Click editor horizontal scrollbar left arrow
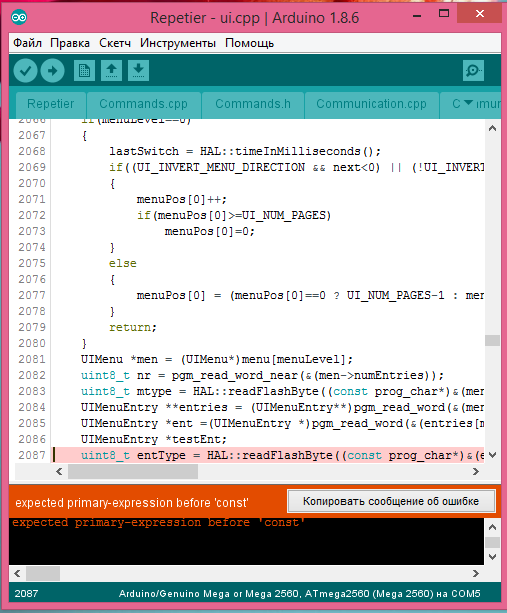507x613 pixels. coord(59,471)
